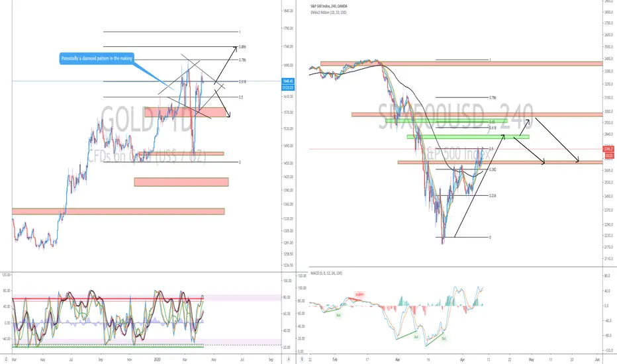The height and width of the screenshot is (364, 617).
Task: Click the 0.65 Fibonacci label on the S&P chart
Action: click(x=492, y=122)
